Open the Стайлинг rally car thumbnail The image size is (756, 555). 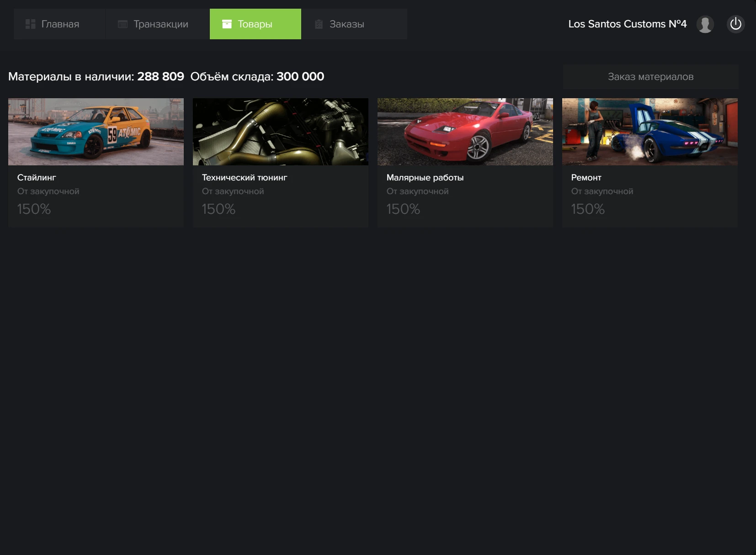[x=96, y=132]
